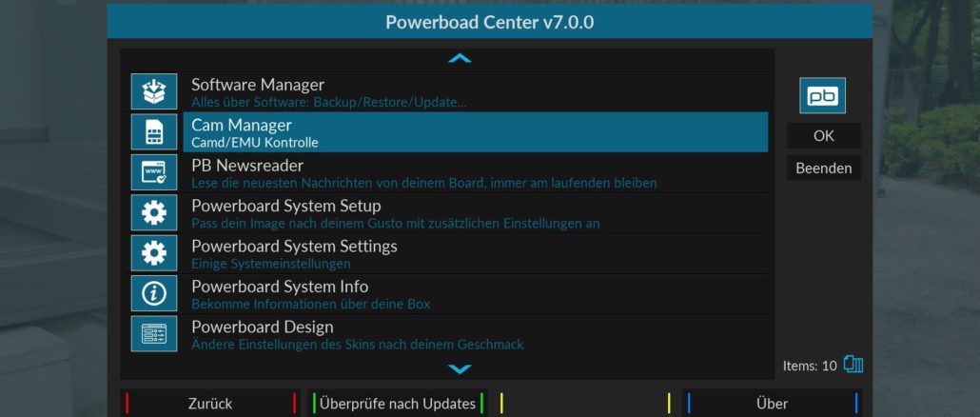Click the green Überprüfe nach Updates button
Viewport: 980px width, 417px height.
398,404
